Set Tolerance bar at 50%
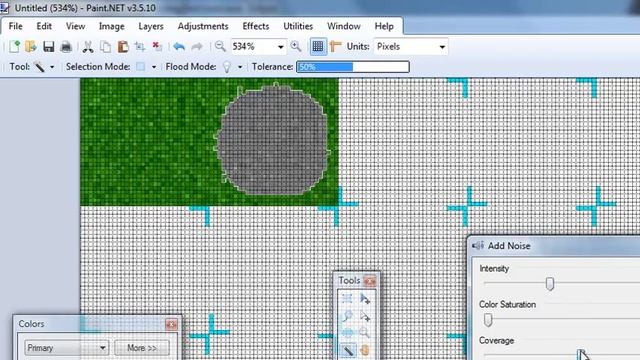Viewport: 640px width, 360px height. point(353,67)
